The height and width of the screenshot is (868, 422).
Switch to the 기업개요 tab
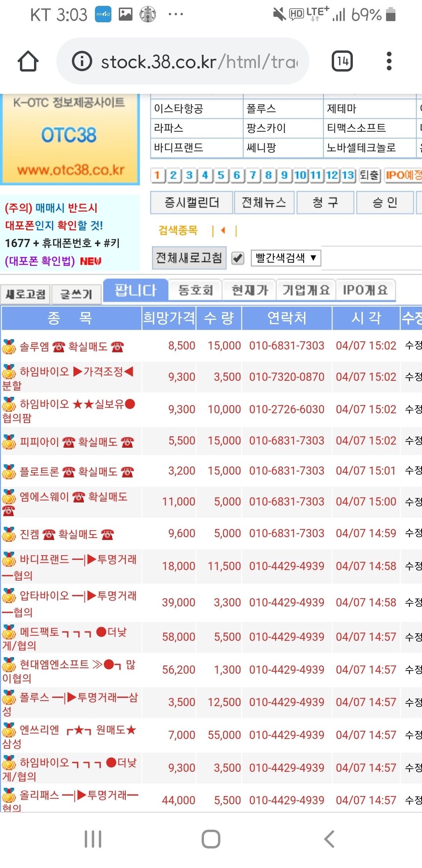click(x=306, y=290)
